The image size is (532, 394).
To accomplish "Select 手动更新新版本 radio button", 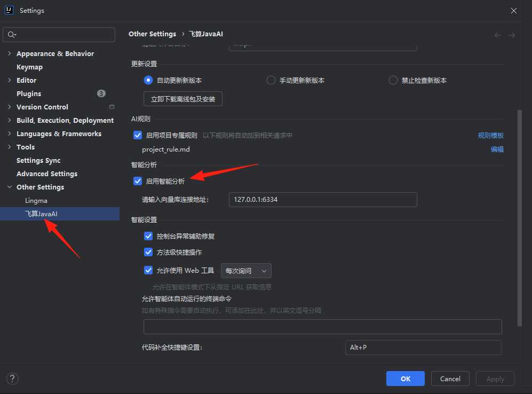I will click(x=271, y=81).
